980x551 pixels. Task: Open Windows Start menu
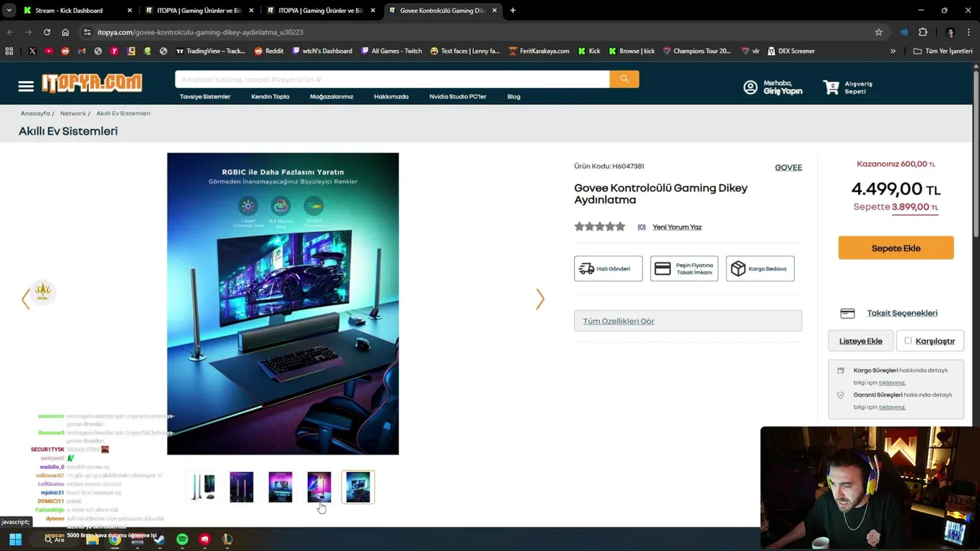coord(15,539)
